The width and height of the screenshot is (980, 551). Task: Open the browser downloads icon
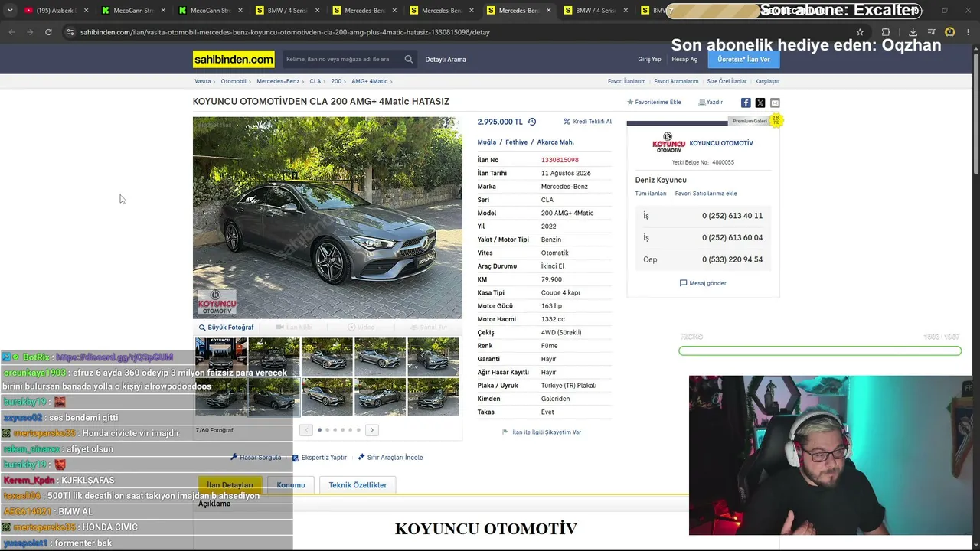tap(913, 32)
